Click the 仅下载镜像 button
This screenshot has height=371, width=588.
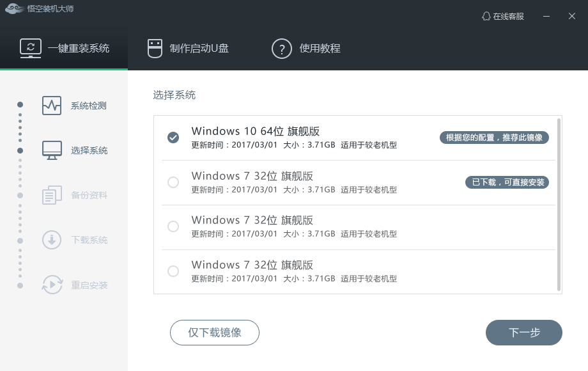pos(215,333)
